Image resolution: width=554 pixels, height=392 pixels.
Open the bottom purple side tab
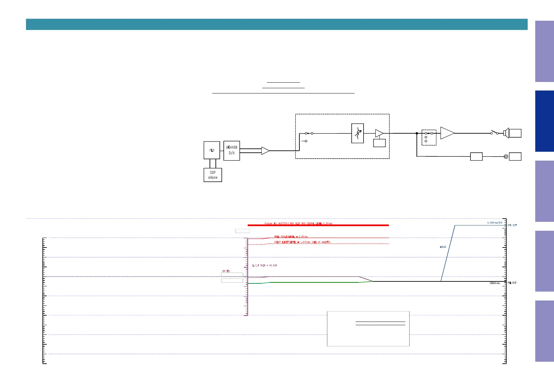(544, 331)
